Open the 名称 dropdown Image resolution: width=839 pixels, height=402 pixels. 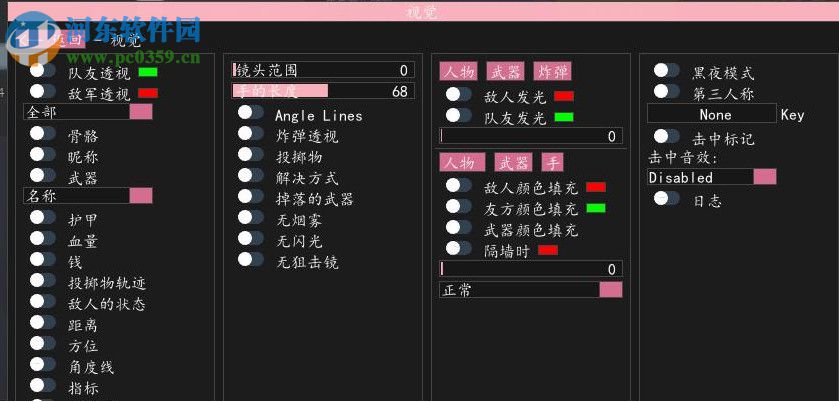pyautogui.click(x=88, y=196)
